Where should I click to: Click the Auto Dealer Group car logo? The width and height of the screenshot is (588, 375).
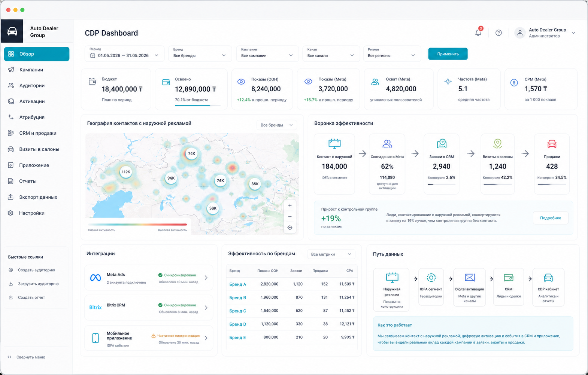(12, 31)
